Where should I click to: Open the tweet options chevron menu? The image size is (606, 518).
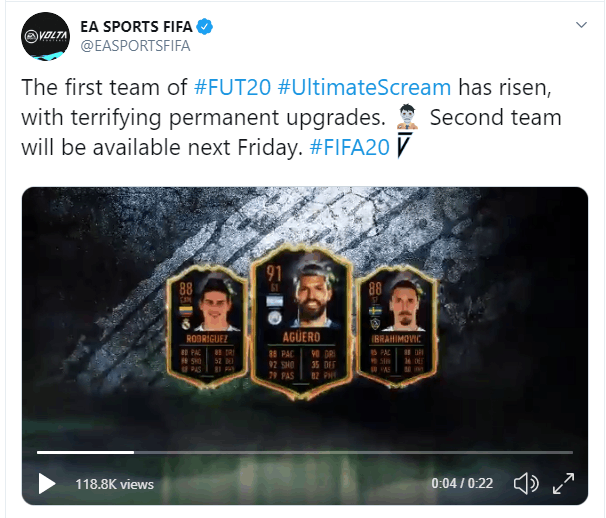coord(581,24)
